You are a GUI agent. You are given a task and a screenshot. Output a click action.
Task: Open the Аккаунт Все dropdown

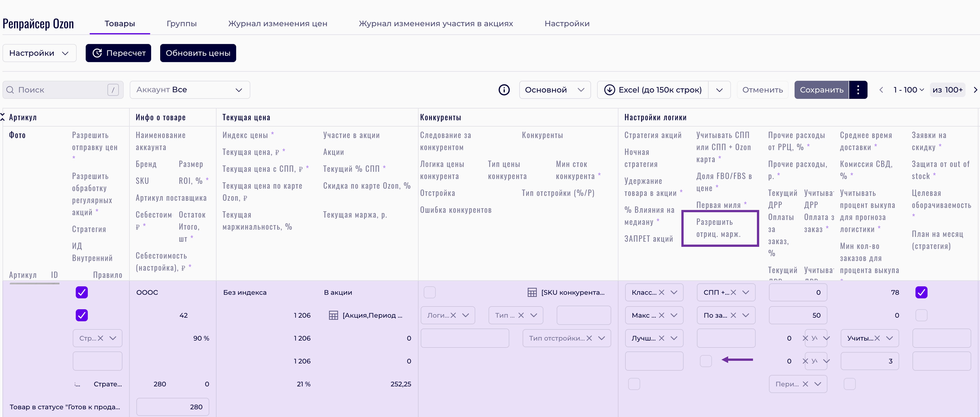pyautogui.click(x=190, y=90)
